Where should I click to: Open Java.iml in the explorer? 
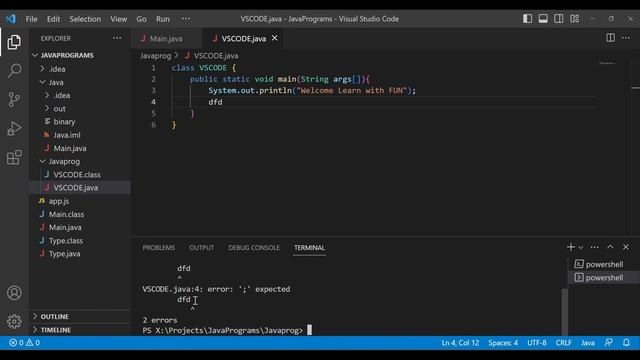80,135
